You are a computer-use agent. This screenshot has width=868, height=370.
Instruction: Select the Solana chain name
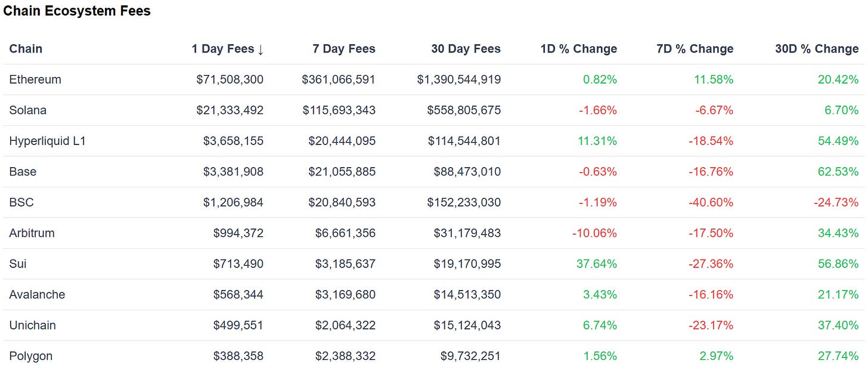click(x=28, y=110)
